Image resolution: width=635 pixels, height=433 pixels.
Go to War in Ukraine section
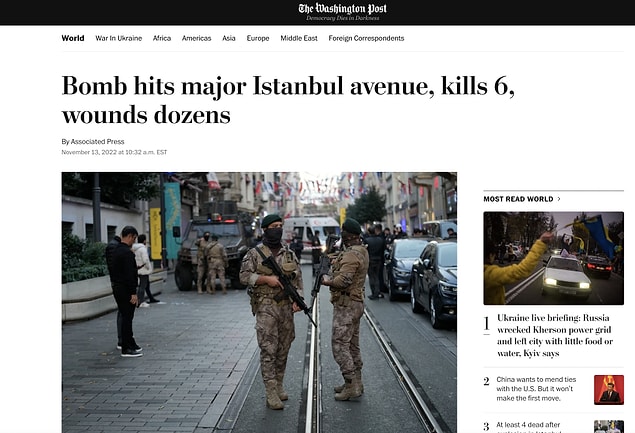(x=119, y=38)
